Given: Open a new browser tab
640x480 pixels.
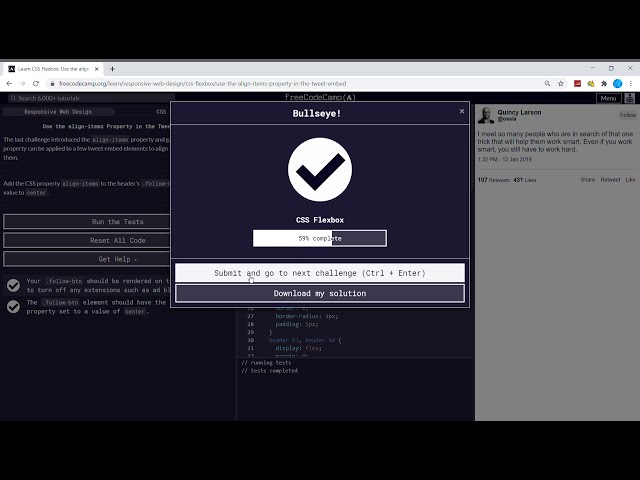Looking at the screenshot, I should 112,69.
